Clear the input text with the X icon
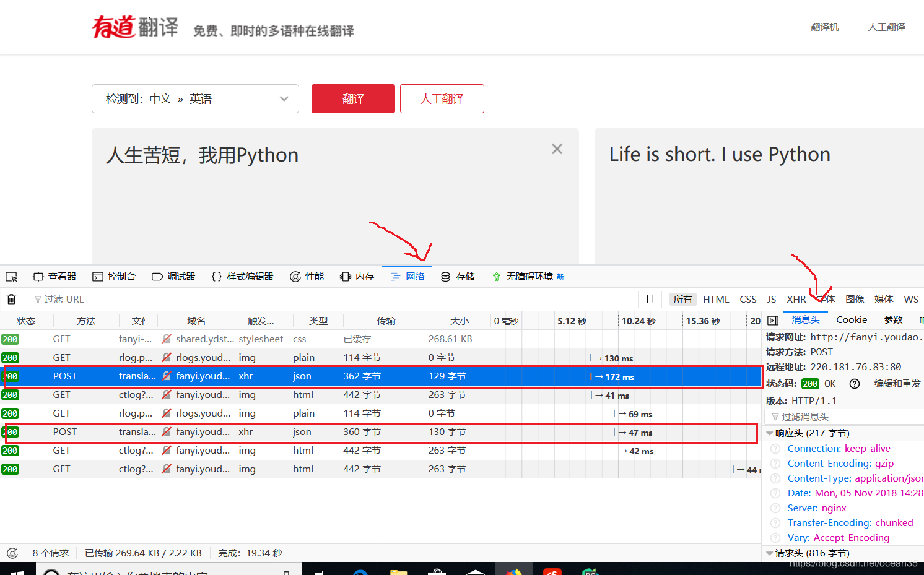 (557, 149)
